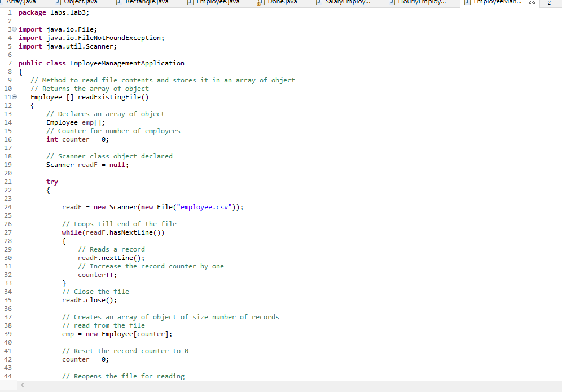Click the 'Employee emp[];' statement
The width and height of the screenshot is (562, 392).
pos(76,122)
